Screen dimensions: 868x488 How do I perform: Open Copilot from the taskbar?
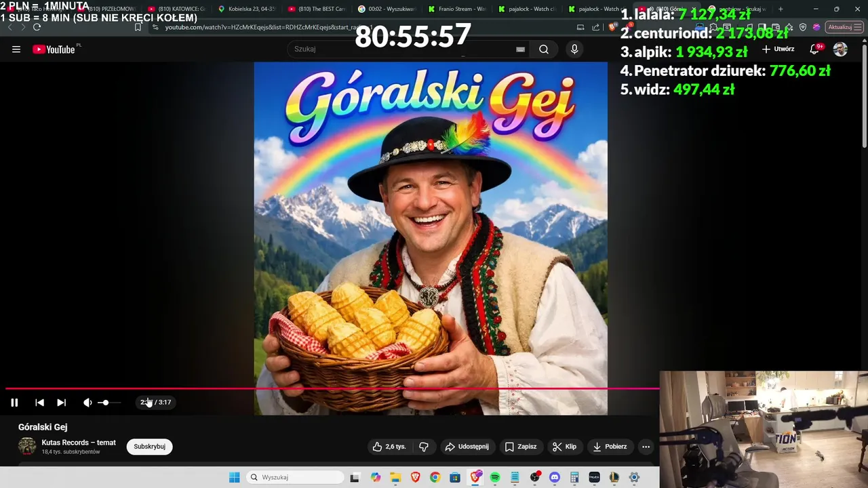click(375, 477)
